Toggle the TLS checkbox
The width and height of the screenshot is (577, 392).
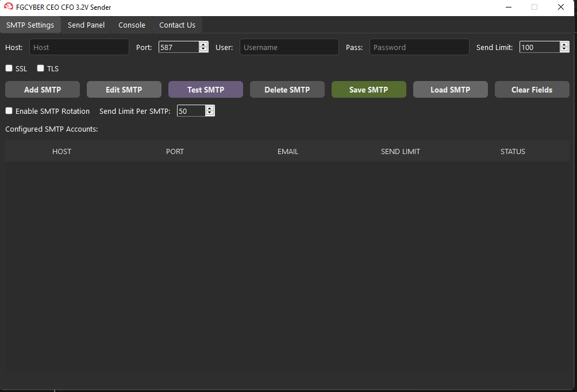[41, 68]
